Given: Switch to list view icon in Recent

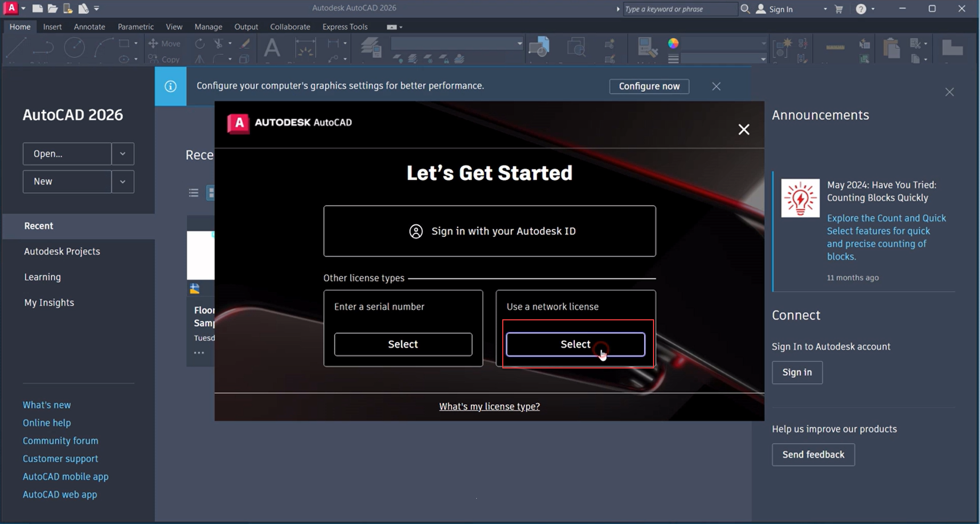Looking at the screenshot, I should click(194, 193).
